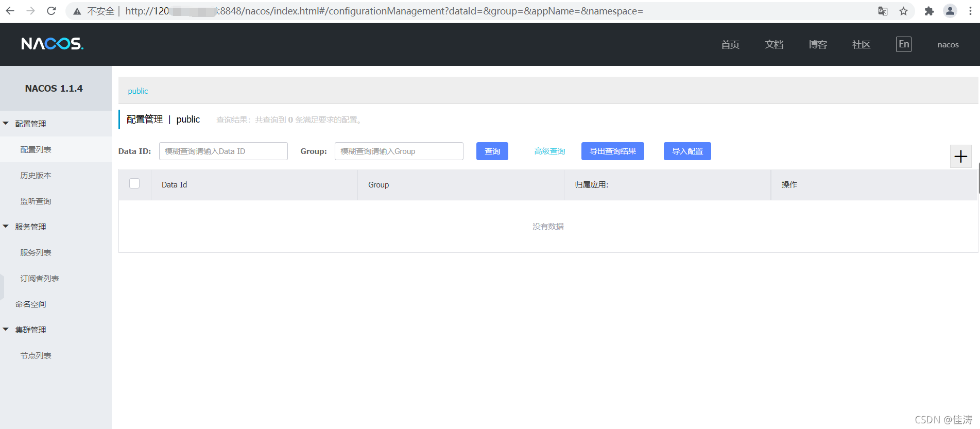Select the public namespace tab
This screenshot has height=429, width=980.
(138, 91)
